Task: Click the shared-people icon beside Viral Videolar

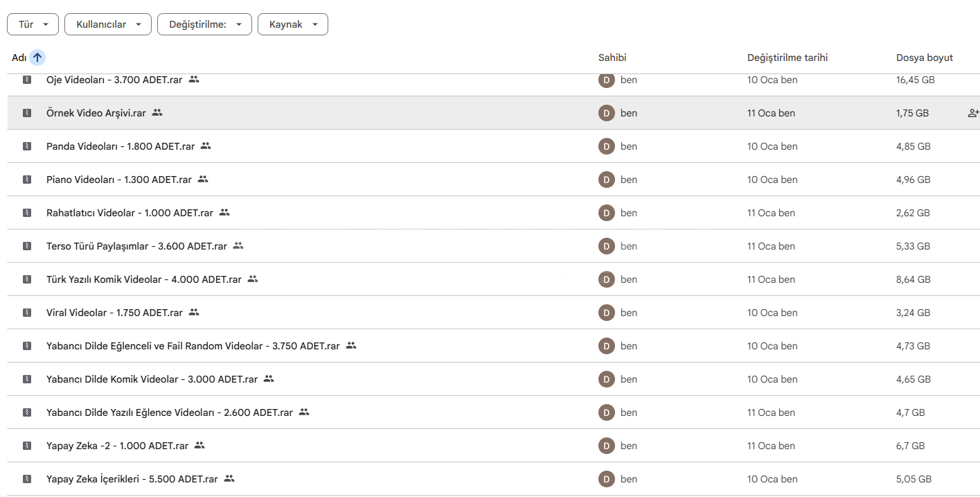Action: point(194,313)
